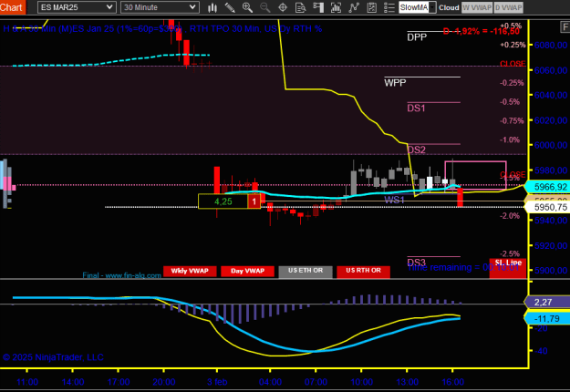Click the © 2025 NinjaTrader, LLC text
Screen dimensions: 570x392
[53, 357]
